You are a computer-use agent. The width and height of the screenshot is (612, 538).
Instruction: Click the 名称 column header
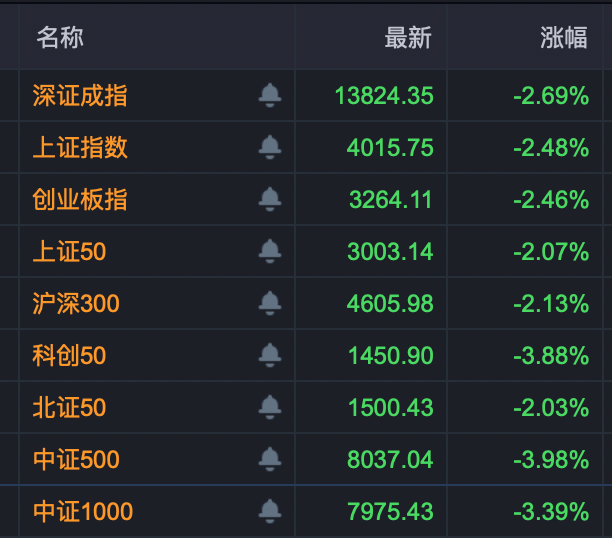[60, 38]
